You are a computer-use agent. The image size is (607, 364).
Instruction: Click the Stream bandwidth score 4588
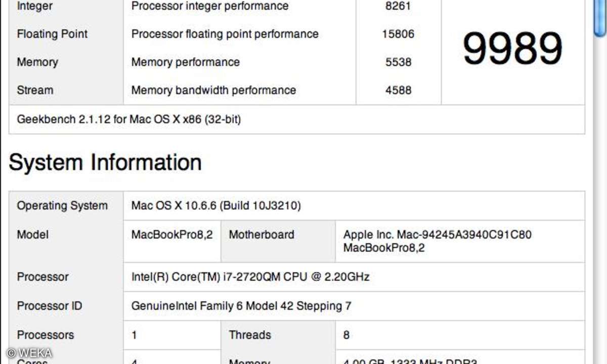coord(398,90)
